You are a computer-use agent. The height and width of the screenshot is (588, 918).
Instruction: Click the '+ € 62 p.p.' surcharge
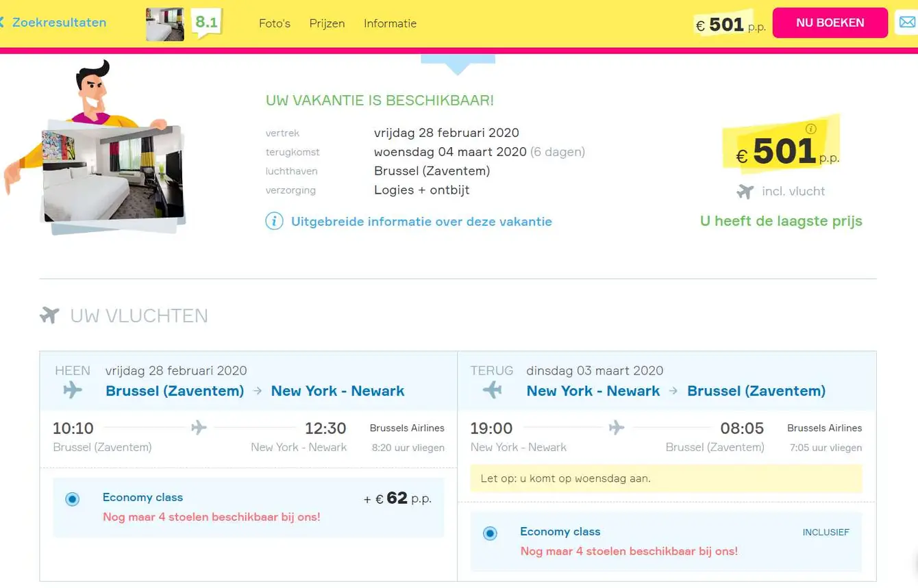(x=397, y=498)
